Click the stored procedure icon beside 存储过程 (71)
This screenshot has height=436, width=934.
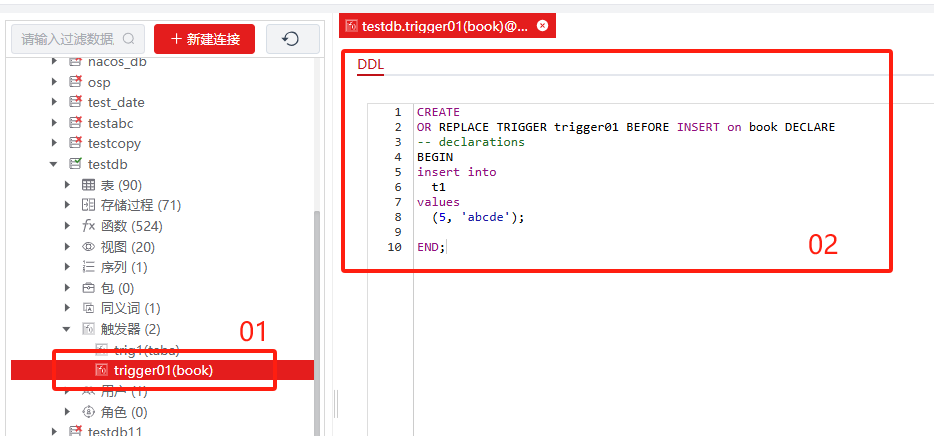coord(88,205)
